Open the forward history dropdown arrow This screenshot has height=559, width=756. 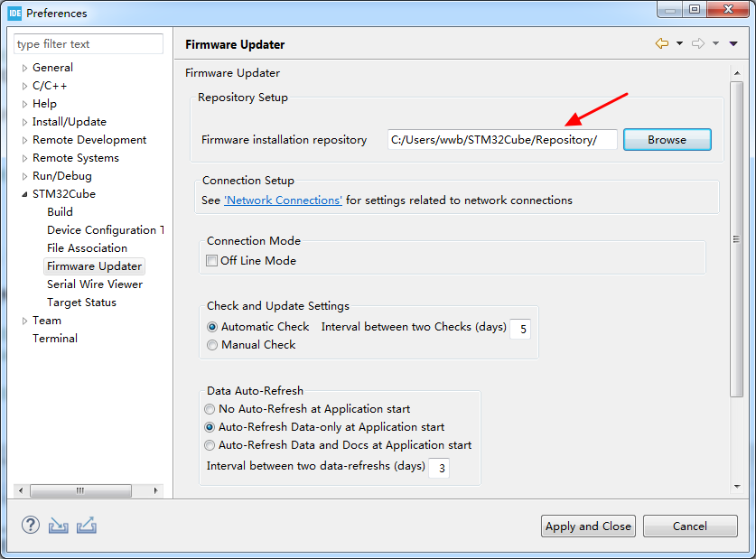(x=715, y=43)
